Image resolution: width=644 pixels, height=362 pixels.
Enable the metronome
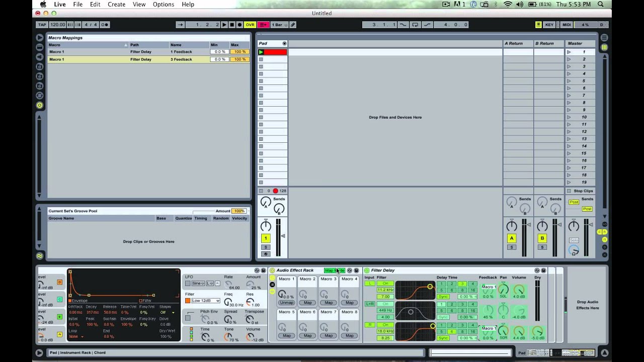point(105,25)
